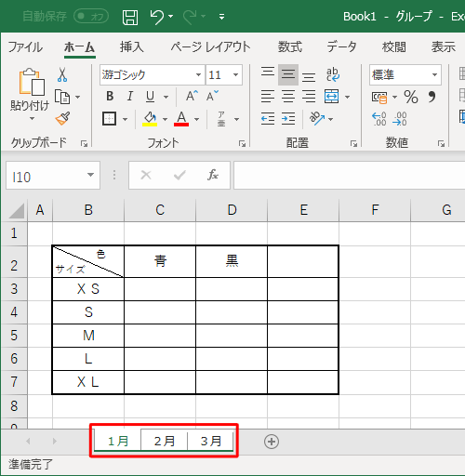
Task: Open the font name 游ゴシック dropdown
Action: point(198,74)
